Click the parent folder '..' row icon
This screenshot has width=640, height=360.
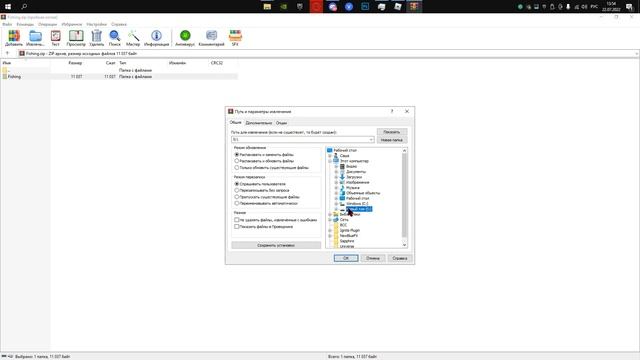pyautogui.click(x=5, y=70)
